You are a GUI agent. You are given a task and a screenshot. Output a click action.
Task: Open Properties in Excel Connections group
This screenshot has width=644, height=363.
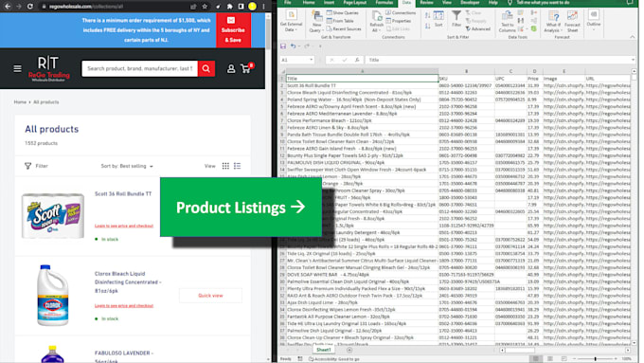pos(398,21)
